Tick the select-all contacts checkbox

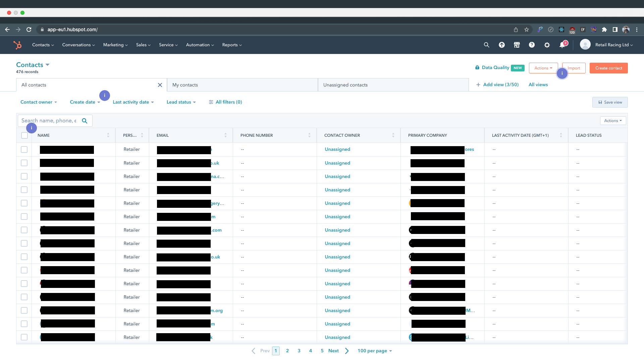point(24,135)
